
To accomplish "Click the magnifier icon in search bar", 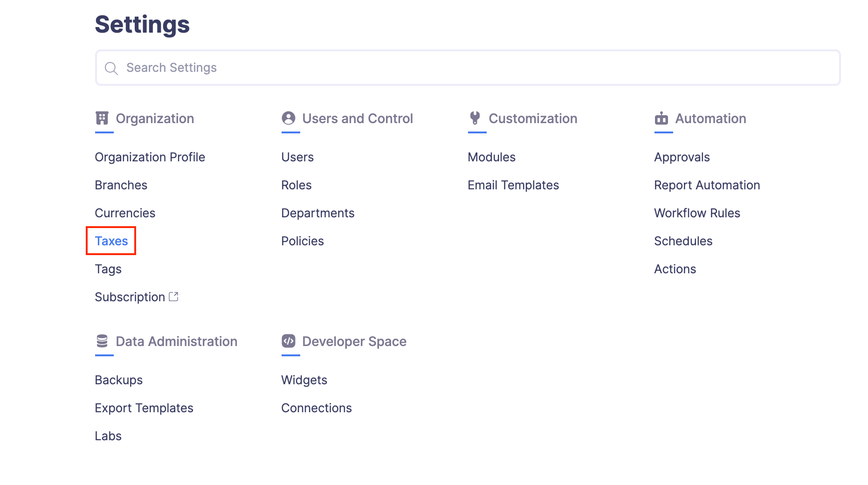I will pyautogui.click(x=111, y=68).
